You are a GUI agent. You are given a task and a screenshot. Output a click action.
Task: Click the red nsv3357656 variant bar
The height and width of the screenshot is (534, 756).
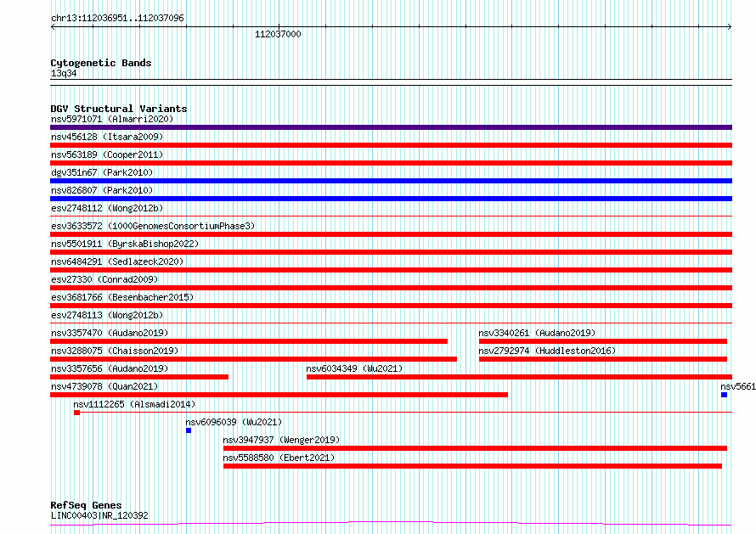click(139, 377)
